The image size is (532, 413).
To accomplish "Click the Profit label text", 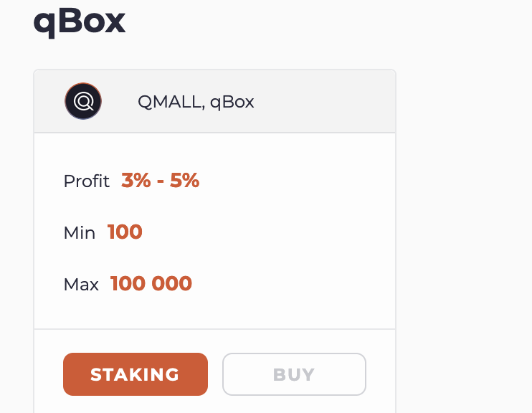I will point(87,181).
